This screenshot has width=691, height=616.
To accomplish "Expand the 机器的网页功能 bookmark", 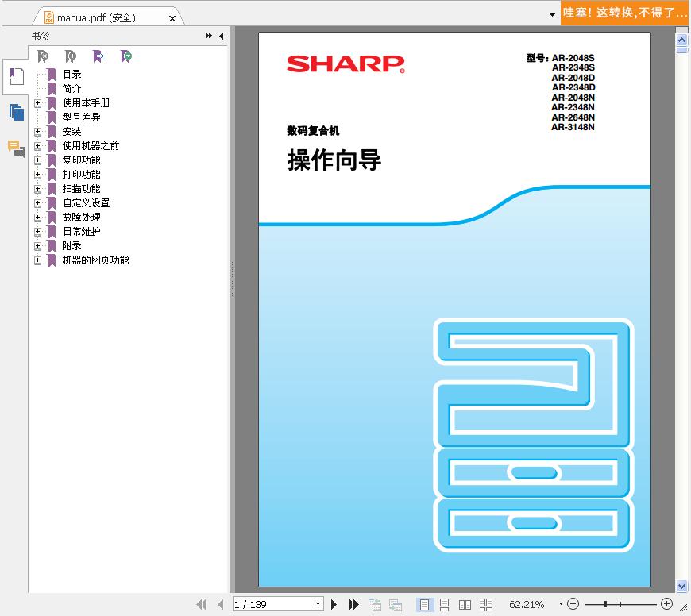I will (x=38, y=260).
